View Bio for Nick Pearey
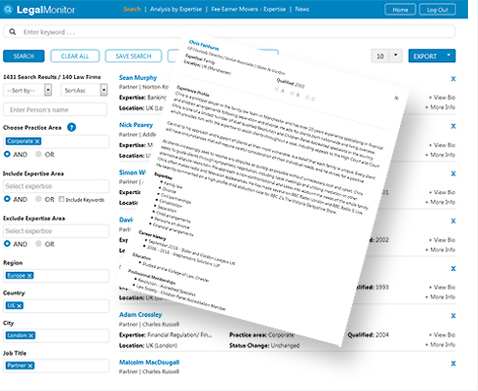 [442, 145]
